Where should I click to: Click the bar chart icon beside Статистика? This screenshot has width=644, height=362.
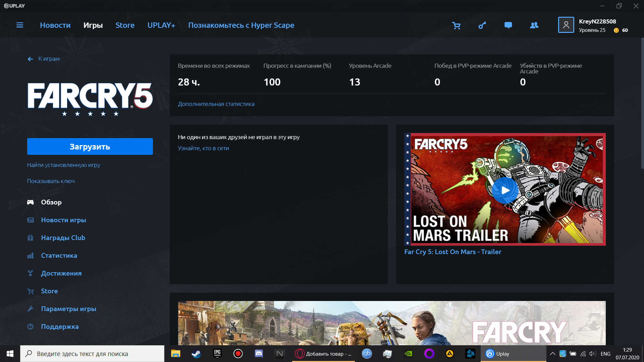(30, 255)
